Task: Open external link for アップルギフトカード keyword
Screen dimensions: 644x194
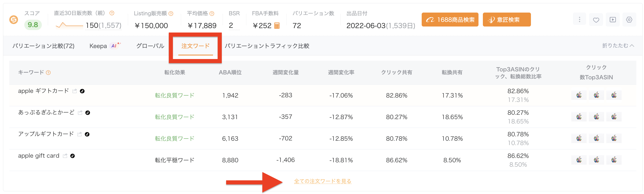Action: 79,134
